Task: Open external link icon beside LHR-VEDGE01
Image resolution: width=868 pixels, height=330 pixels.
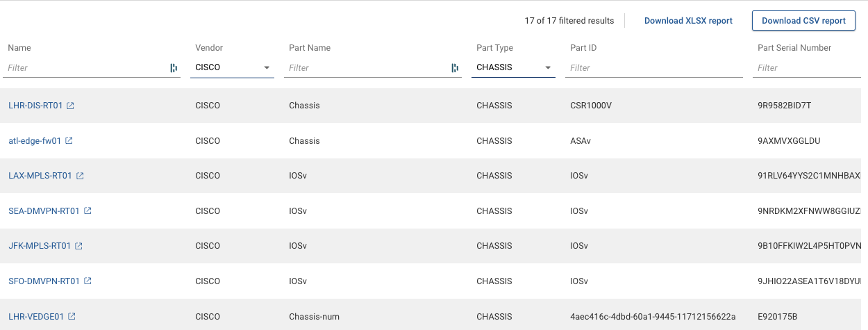Action: pos(72,316)
